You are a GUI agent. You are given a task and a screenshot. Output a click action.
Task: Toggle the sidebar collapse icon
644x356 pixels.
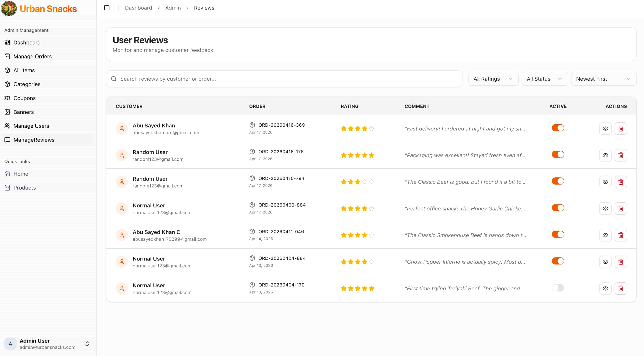click(107, 8)
